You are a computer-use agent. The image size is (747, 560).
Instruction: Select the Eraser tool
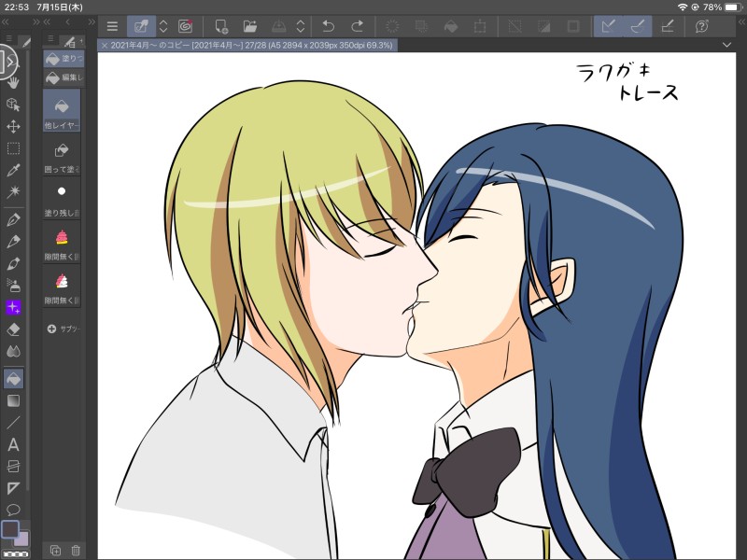[13, 329]
